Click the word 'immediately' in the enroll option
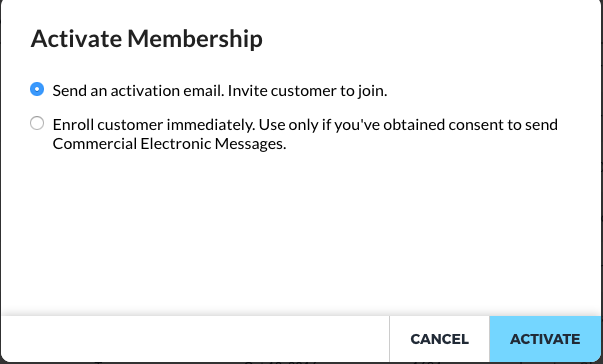This screenshot has height=364, width=603. 210,125
